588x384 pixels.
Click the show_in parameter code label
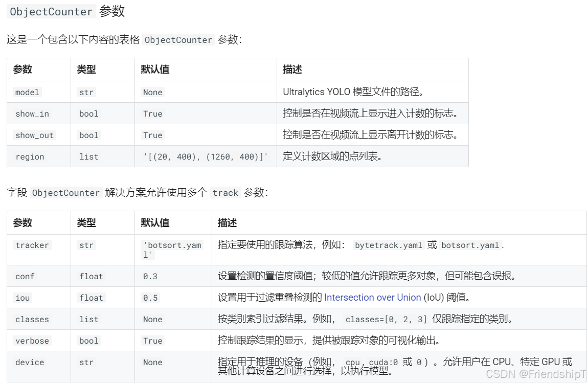click(32, 114)
